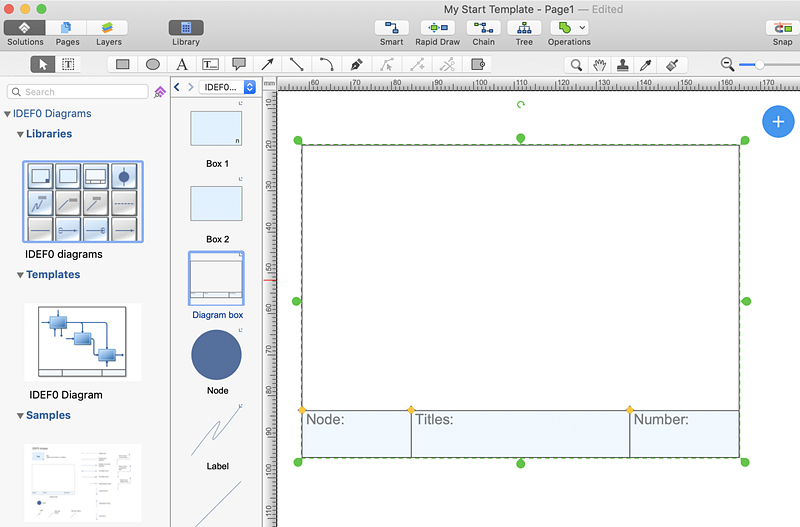The height and width of the screenshot is (527, 800).
Task: Open the IDEF0 library selector dropdown
Action: click(228, 87)
